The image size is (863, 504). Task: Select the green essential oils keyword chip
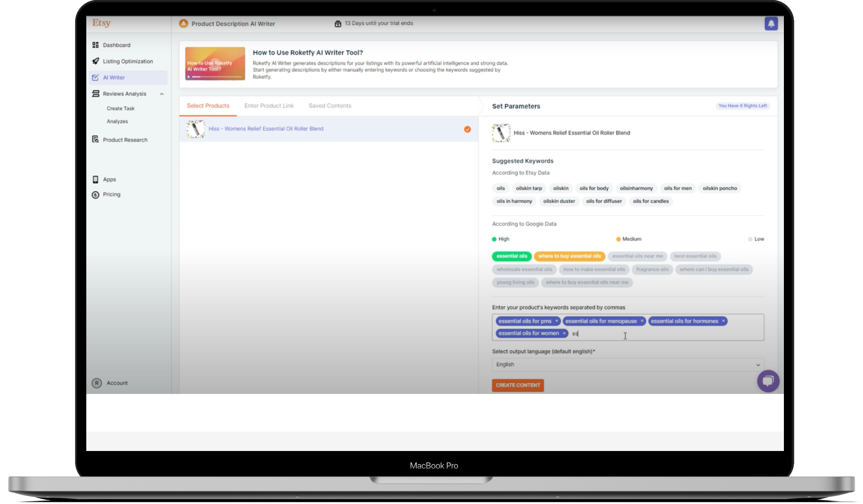pyautogui.click(x=512, y=256)
